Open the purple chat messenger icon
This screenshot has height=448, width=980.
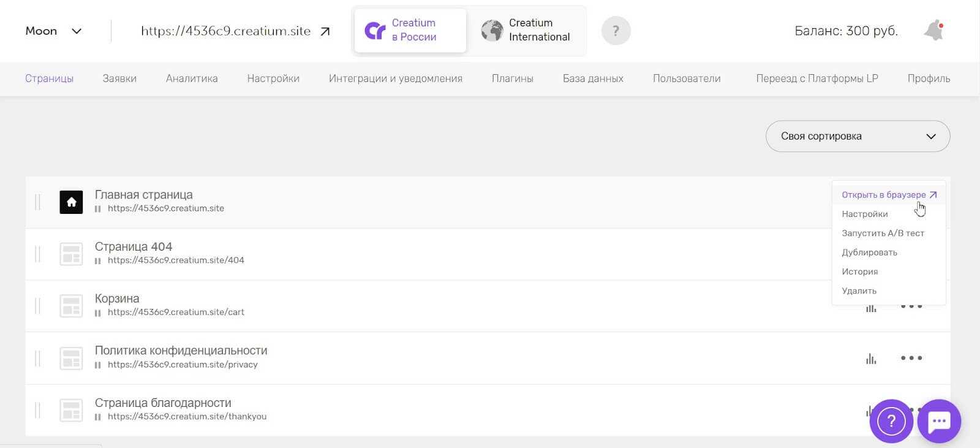pos(939,421)
